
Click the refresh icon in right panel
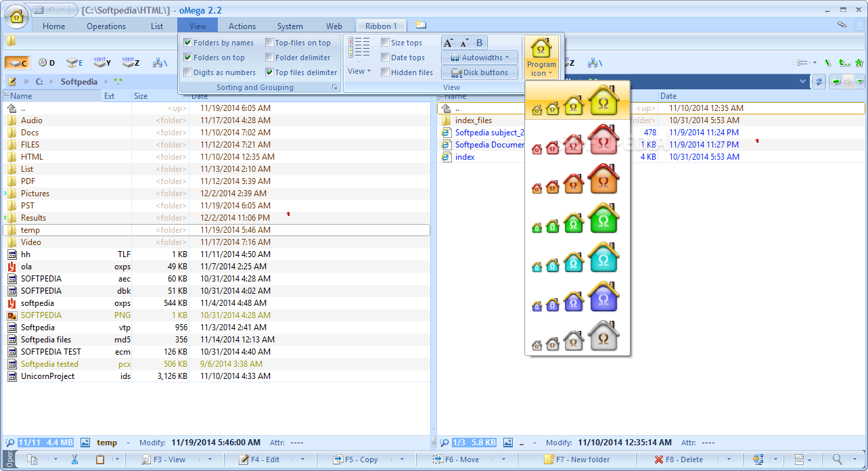coord(819,81)
